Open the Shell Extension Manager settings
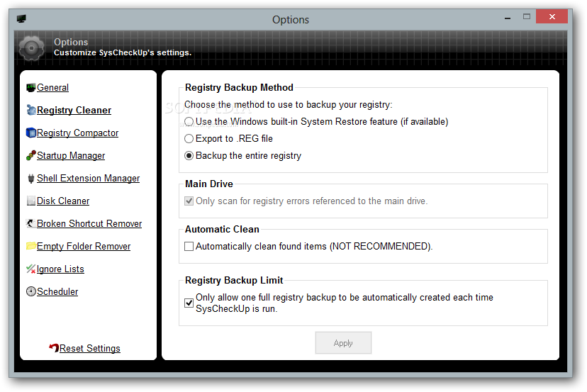587x392 pixels. 88,178
